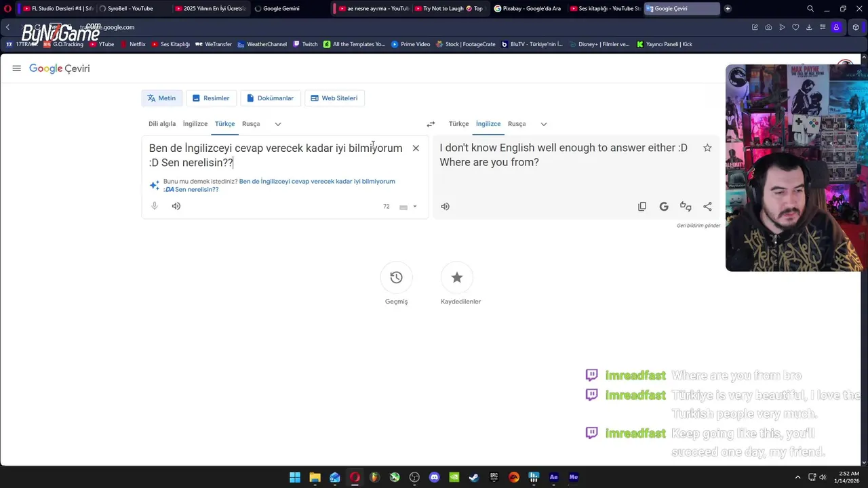Image resolution: width=868 pixels, height=488 pixels.
Task: Save the translation with the star
Action: click(707, 148)
